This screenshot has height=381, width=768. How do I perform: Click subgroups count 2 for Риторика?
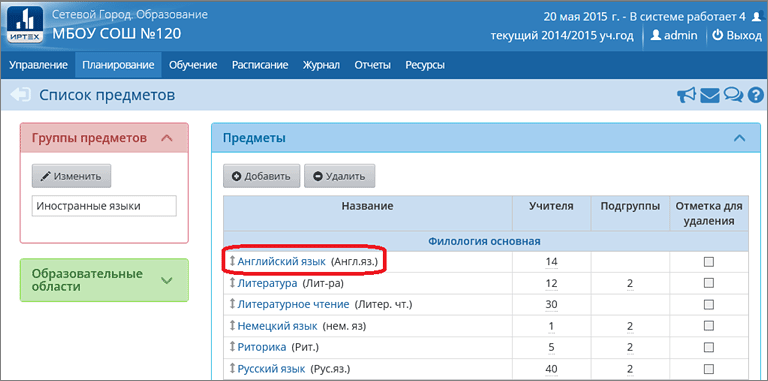coord(630,347)
